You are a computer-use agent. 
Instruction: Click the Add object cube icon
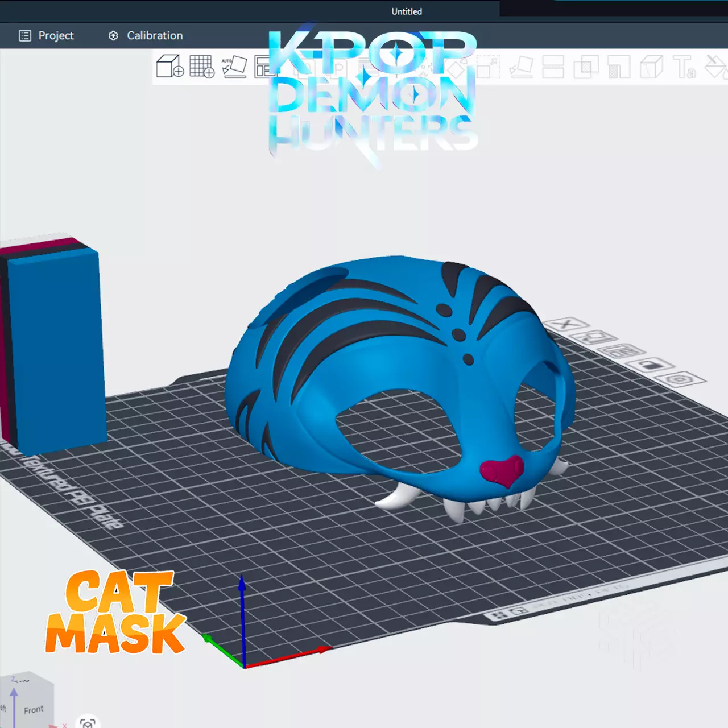(169, 67)
